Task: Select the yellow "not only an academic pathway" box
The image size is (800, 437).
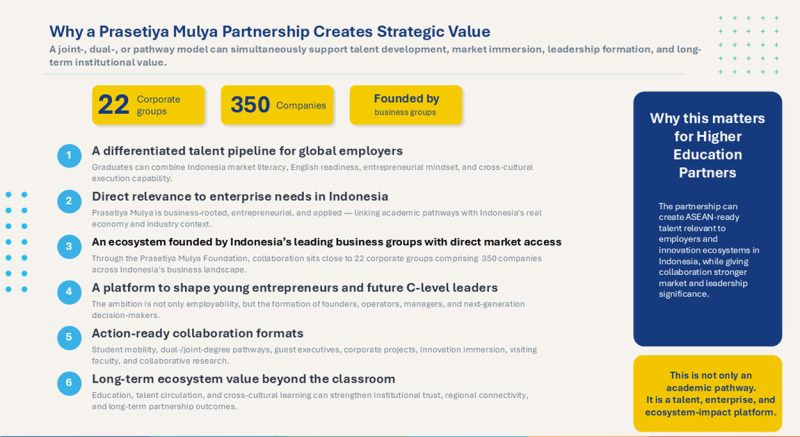Action: [707, 393]
